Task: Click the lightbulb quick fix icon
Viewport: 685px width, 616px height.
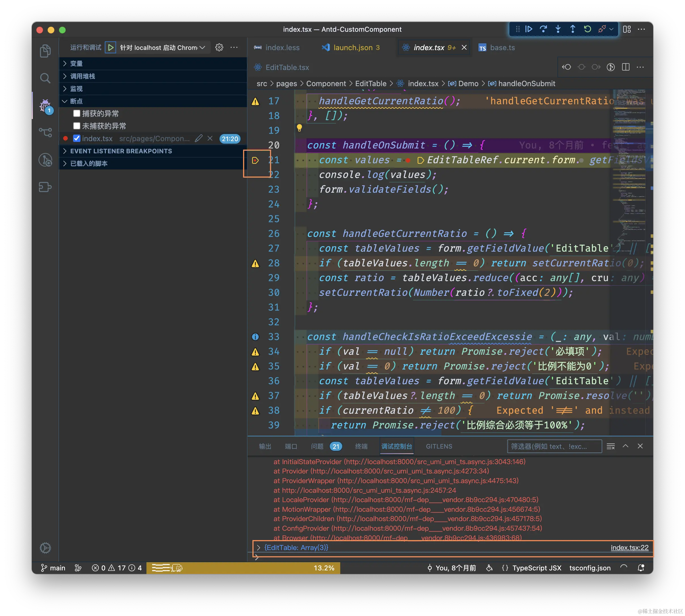Action: [x=299, y=128]
